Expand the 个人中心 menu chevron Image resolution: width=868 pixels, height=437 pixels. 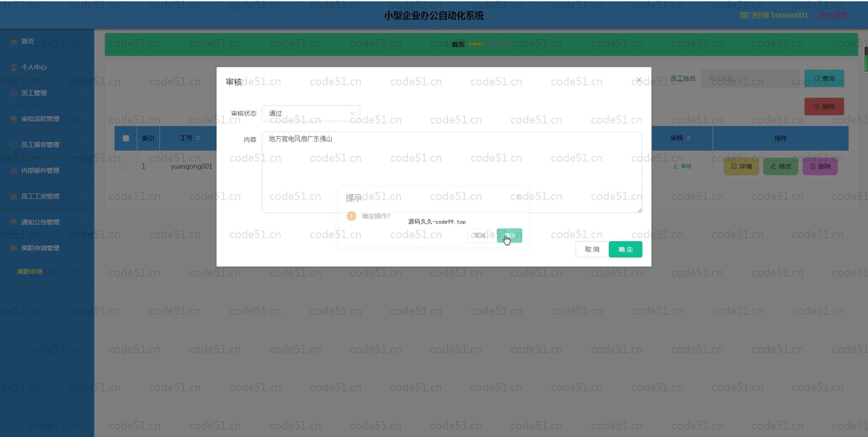[83, 66]
